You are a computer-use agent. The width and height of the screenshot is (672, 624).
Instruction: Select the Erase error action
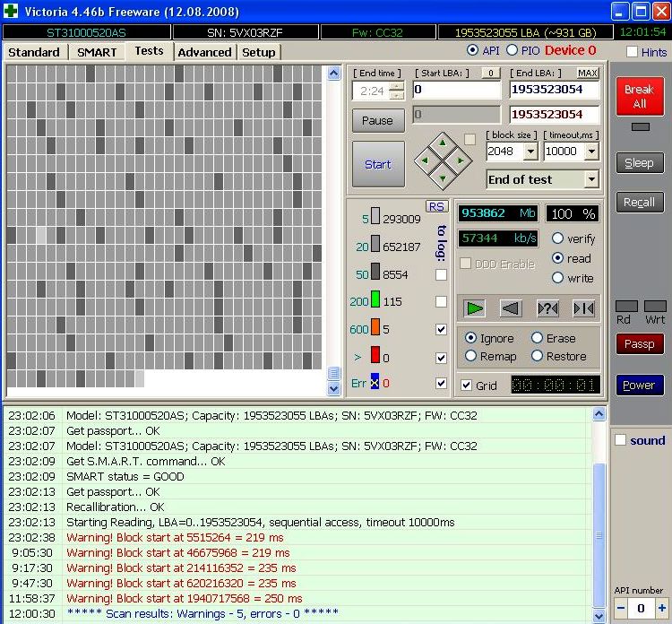click(537, 338)
